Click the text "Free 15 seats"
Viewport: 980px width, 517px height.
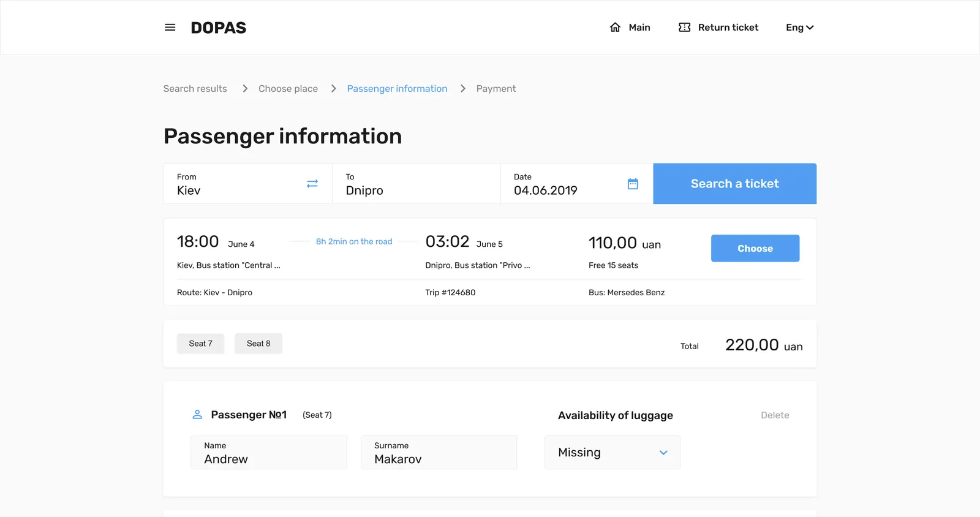tap(613, 265)
